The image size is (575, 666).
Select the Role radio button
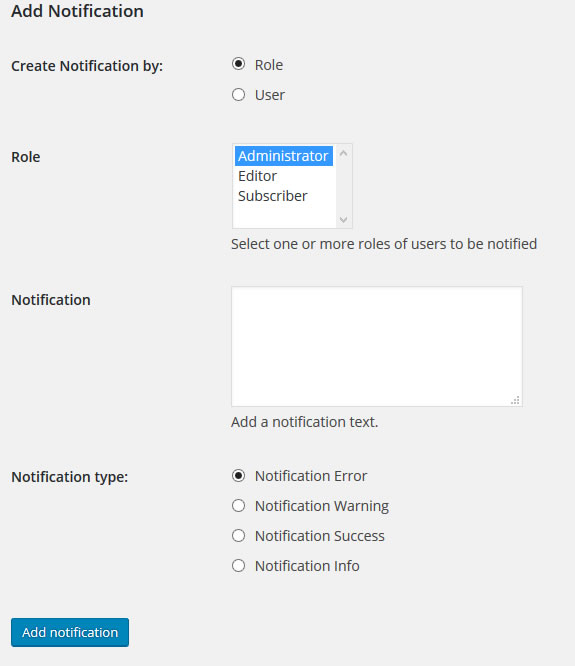[238, 64]
